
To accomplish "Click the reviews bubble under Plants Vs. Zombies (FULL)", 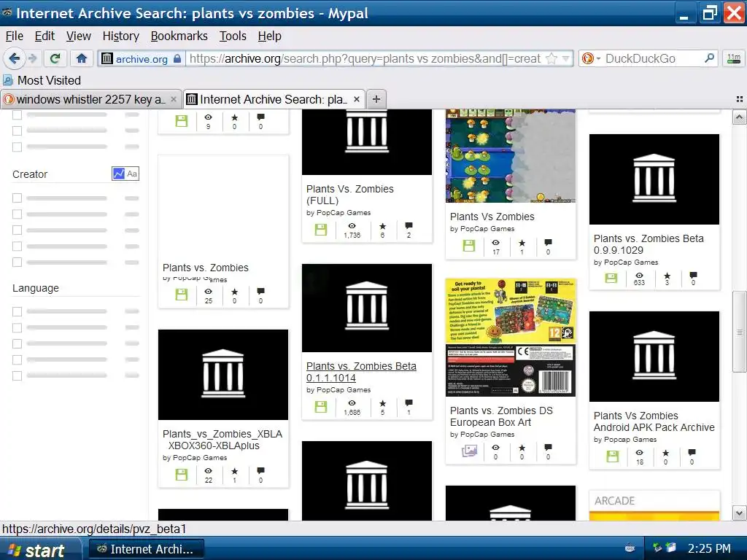I will click(409, 225).
